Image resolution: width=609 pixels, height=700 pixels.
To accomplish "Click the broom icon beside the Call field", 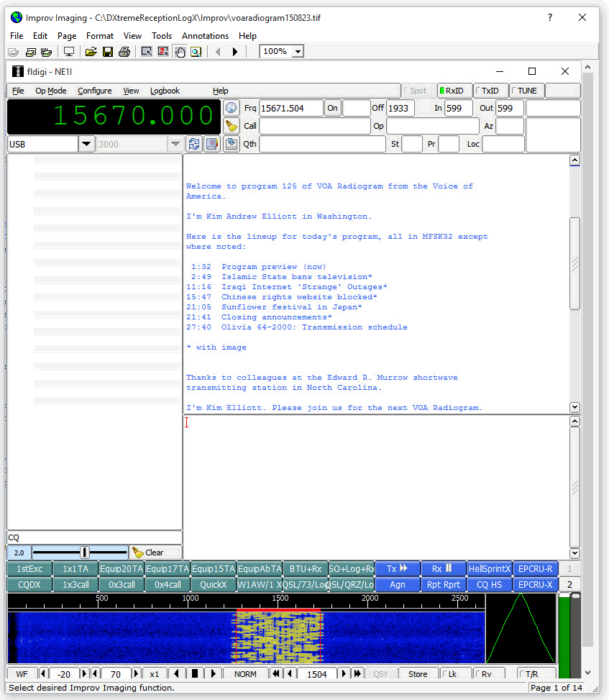I will (231, 126).
